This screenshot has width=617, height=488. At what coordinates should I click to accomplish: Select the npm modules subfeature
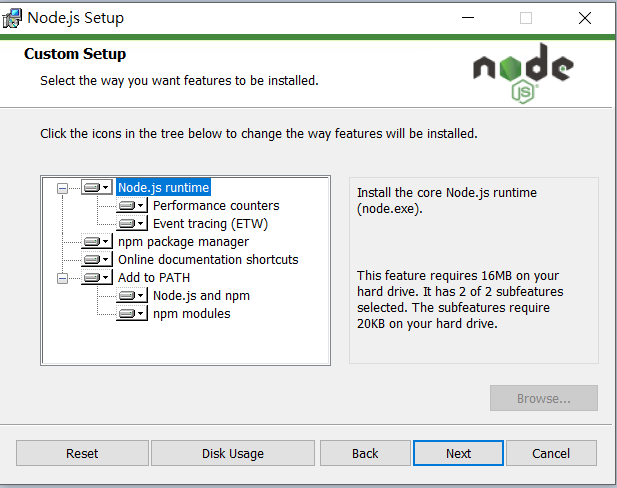pos(192,314)
